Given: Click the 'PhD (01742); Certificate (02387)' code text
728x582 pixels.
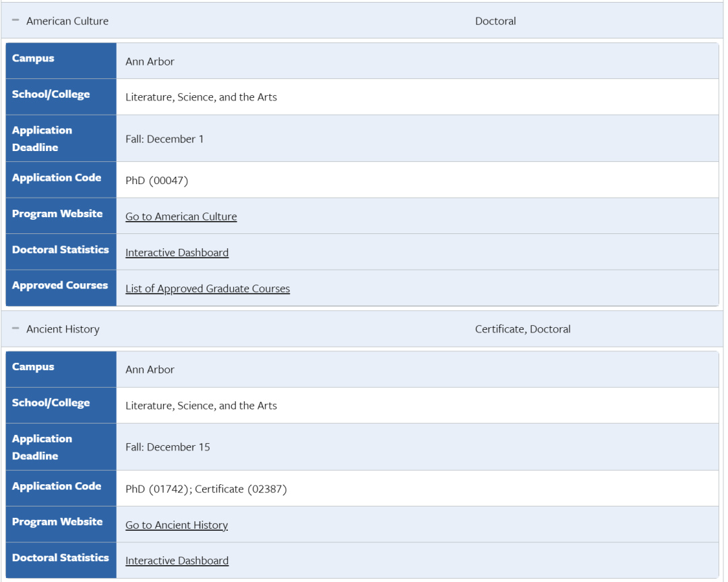Looking at the screenshot, I should (x=206, y=489).
